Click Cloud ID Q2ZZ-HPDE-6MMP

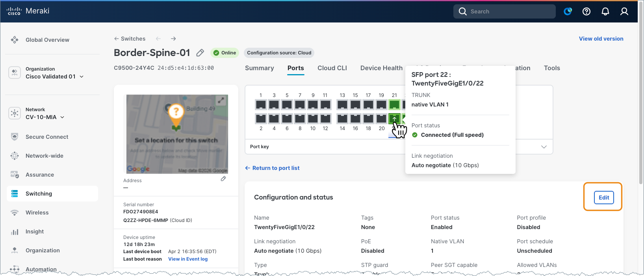146,220
